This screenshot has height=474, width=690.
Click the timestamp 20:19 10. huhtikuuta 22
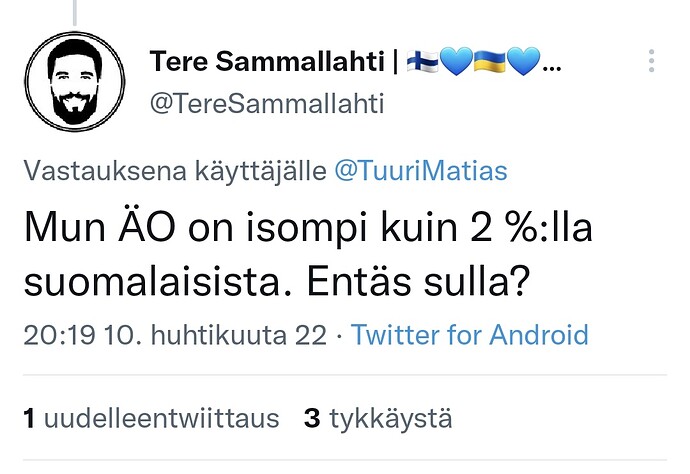(175, 335)
